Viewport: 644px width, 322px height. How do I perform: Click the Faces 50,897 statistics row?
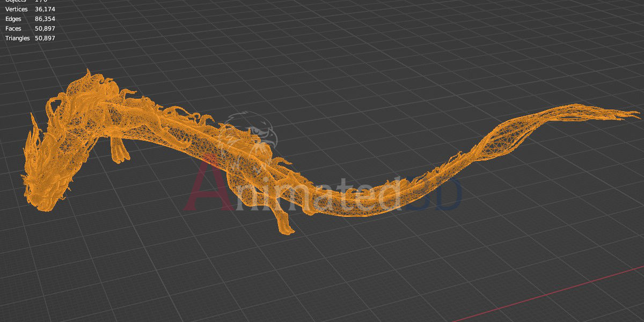click(x=30, y=28)
